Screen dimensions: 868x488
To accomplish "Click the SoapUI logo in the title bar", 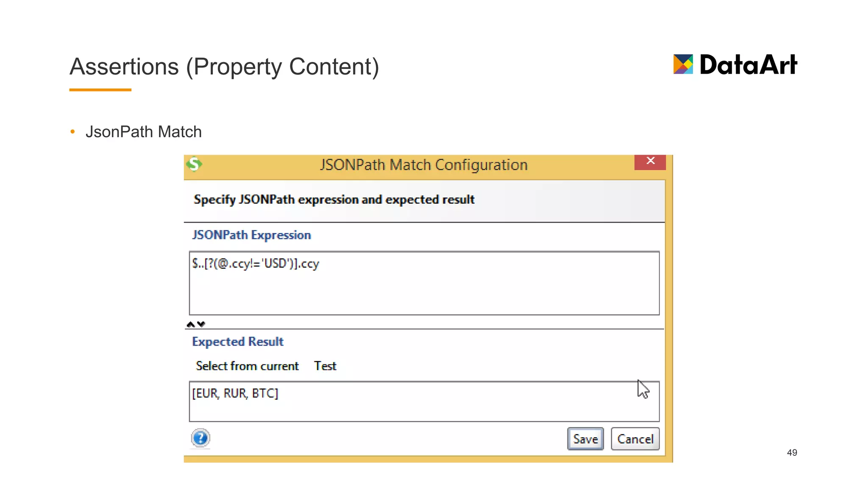I will [x=194, y=164].
